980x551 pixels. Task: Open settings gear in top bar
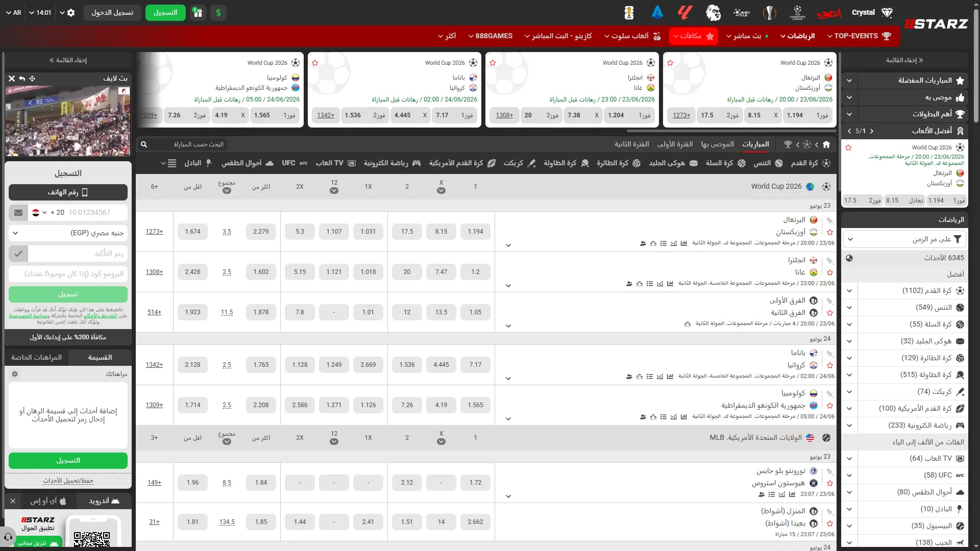pos(71,13)
